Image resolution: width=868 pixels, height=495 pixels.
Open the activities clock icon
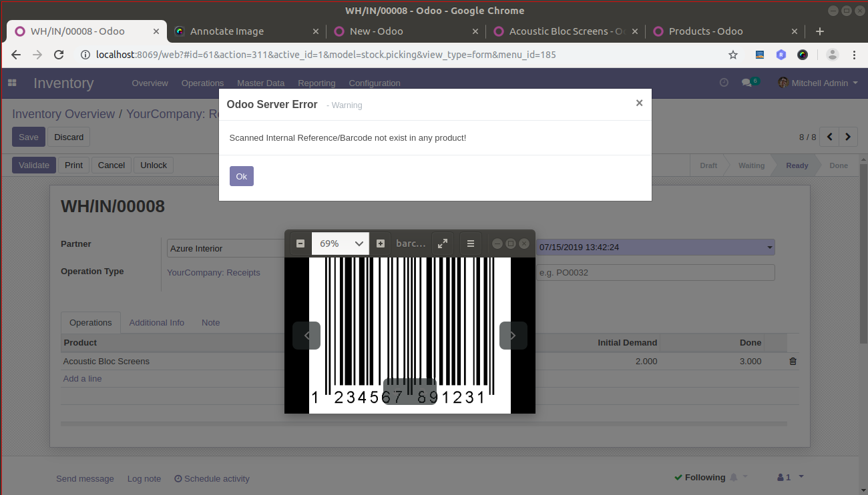coord(724,82)
